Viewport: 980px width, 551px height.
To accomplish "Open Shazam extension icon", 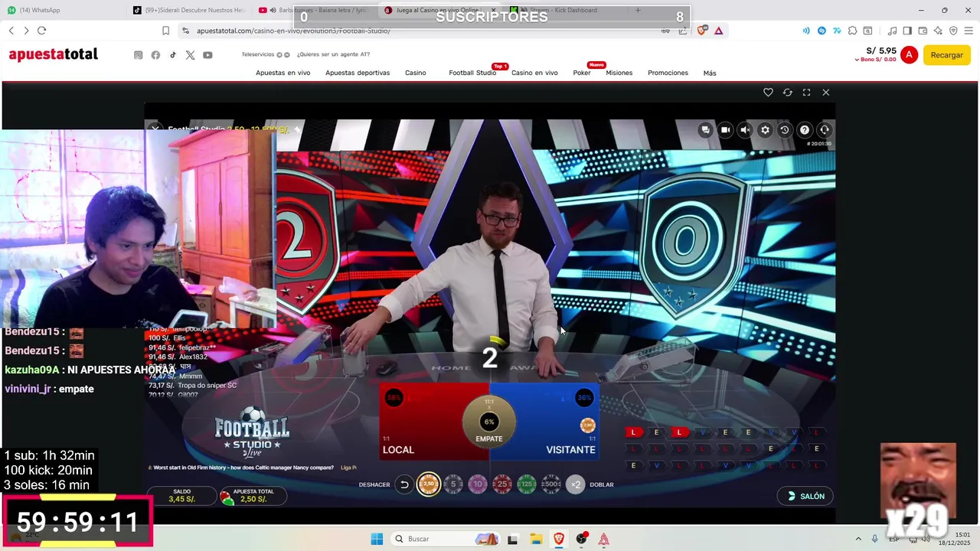I will tap(822, 31).
